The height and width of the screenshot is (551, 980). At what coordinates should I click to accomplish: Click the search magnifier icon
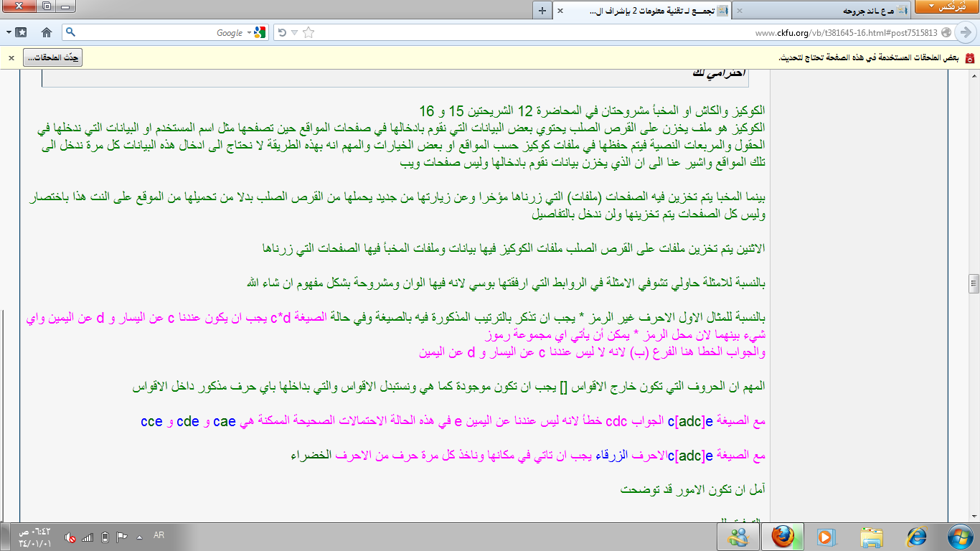70,32
